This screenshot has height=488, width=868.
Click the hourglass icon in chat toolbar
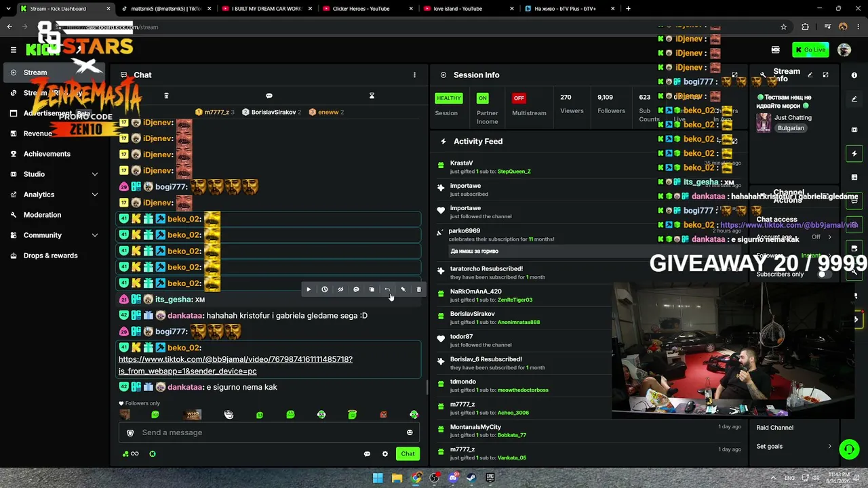click(x=372, y=96)
